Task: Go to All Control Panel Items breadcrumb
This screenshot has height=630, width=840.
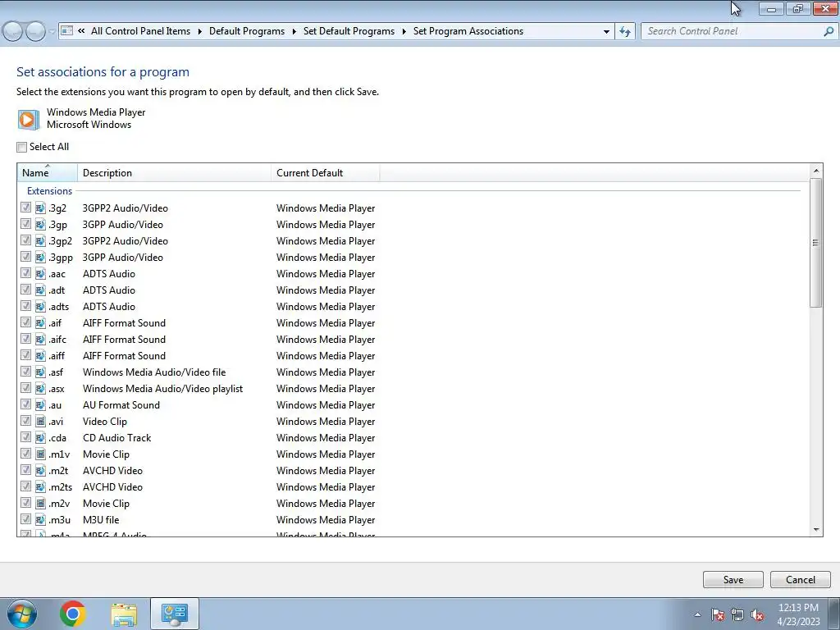Action: 140,31
